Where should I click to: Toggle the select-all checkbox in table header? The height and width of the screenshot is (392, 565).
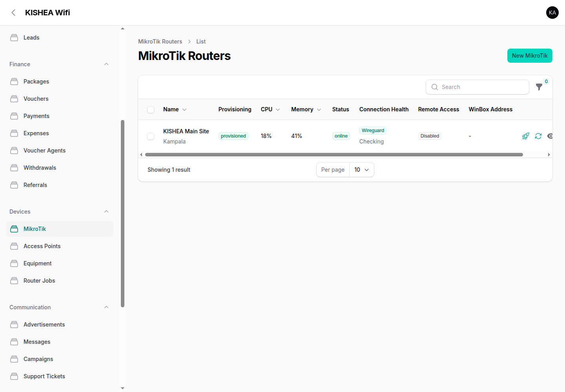click(x=151, y=110)
